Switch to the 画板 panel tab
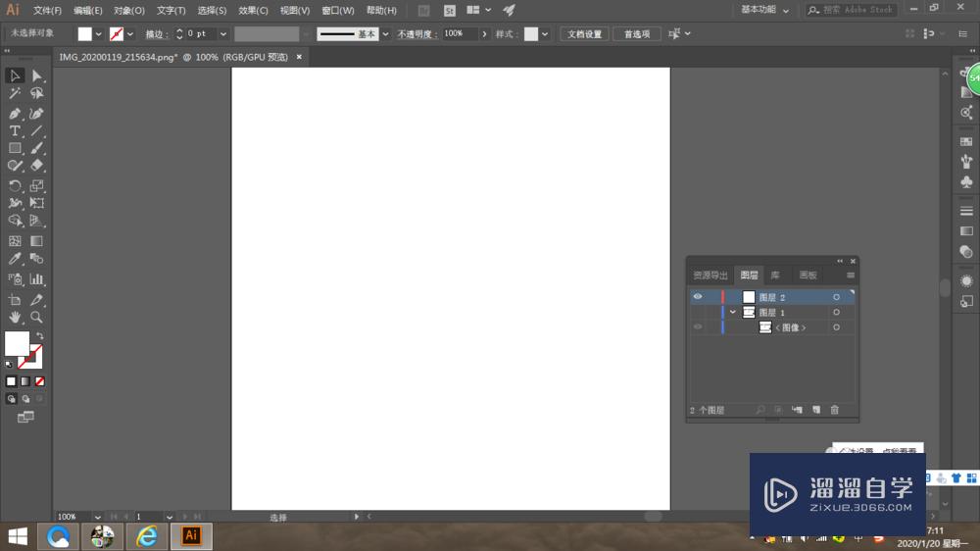 click(808, 275)
